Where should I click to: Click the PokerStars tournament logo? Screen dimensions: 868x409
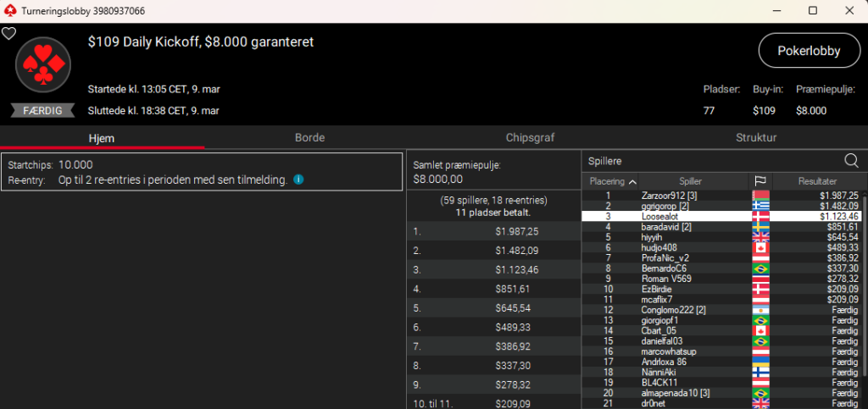(43, 64)
